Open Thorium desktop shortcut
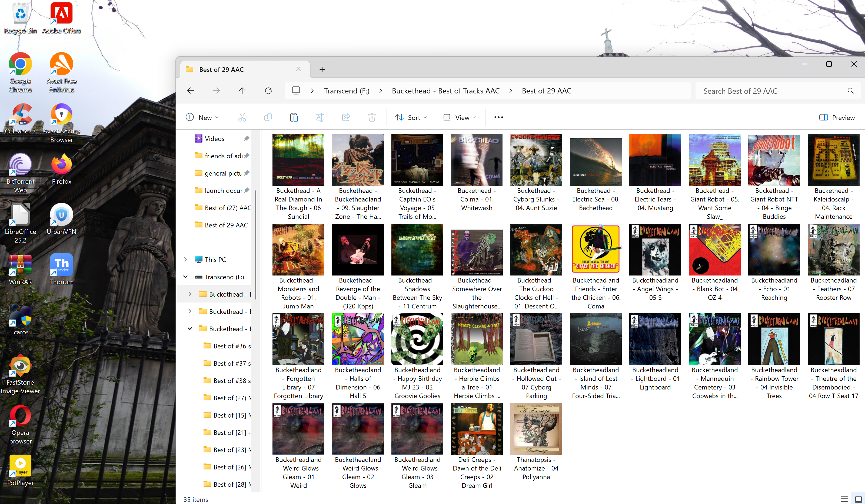 (61, 270)
